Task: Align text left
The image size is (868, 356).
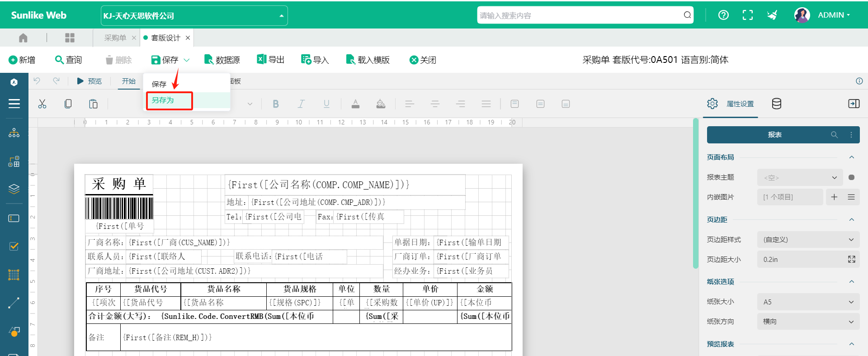Action: pyautogui.click(x=410, y=104)
